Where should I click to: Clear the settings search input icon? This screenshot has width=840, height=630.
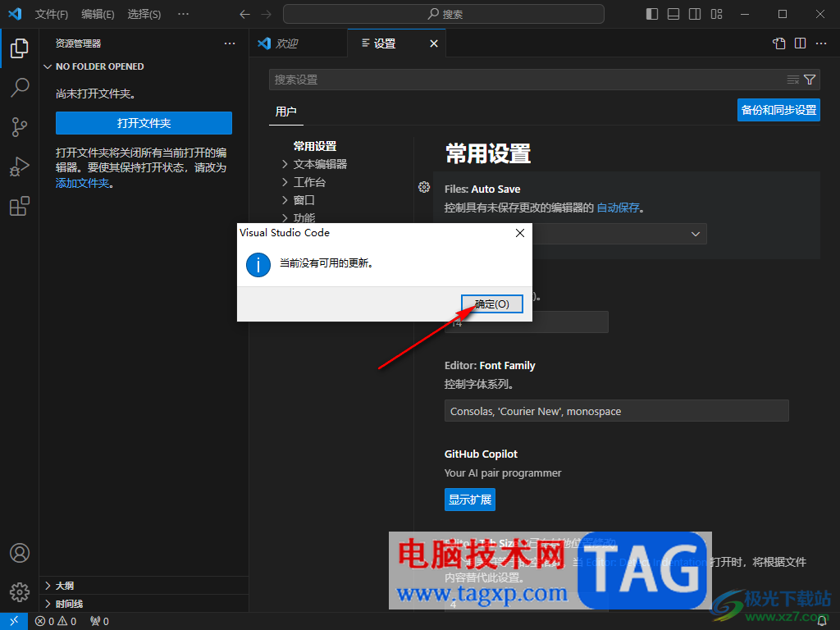click(793, 80)
